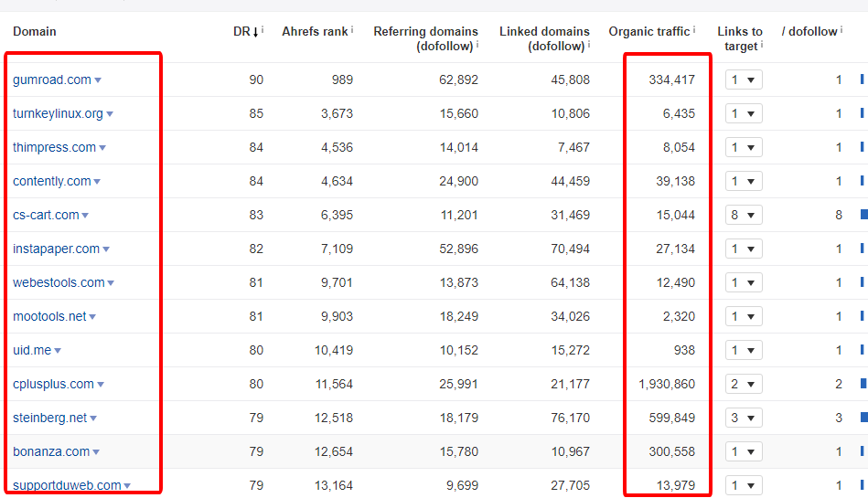Expand the caret next to gumroad.com
This screenshot has width=868, height=498.
click(98, 80)
